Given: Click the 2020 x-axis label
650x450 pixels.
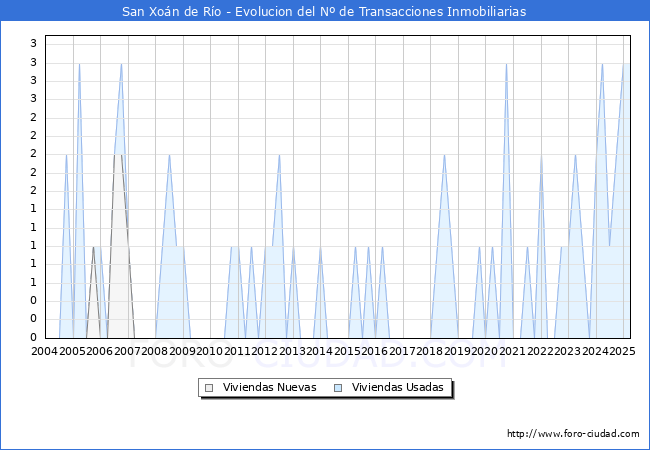Looking at the screenshot, I should click(485, 351).
